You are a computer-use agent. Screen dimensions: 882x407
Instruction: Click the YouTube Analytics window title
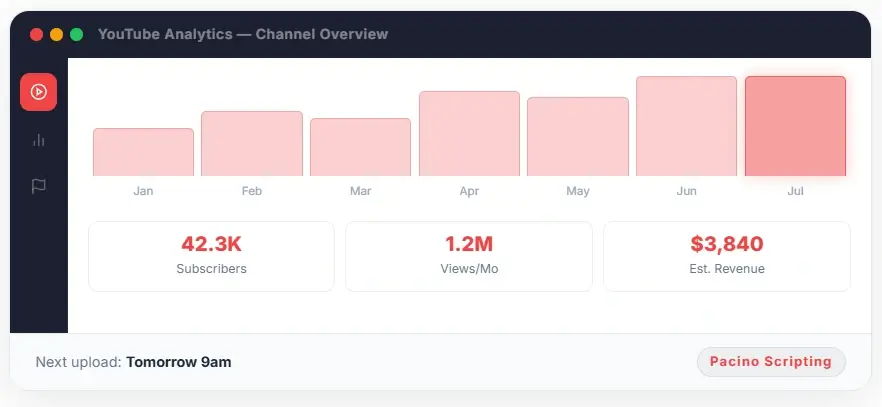coord(243,34)
